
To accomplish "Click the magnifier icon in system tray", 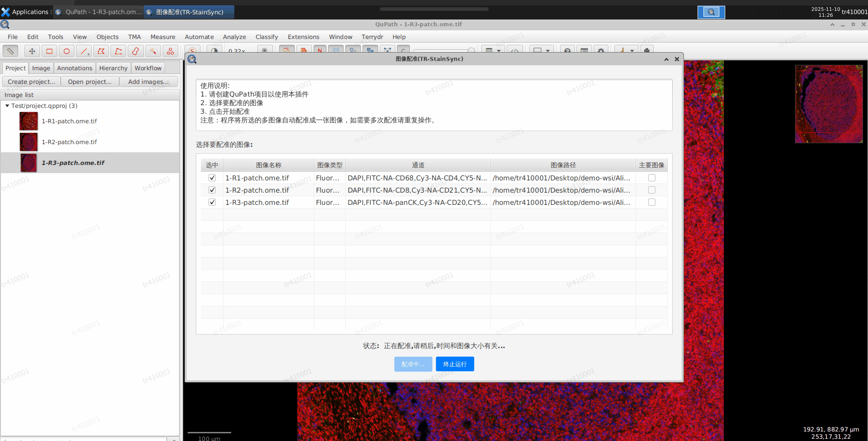I will pyautogui.click(x=711, y=12).
